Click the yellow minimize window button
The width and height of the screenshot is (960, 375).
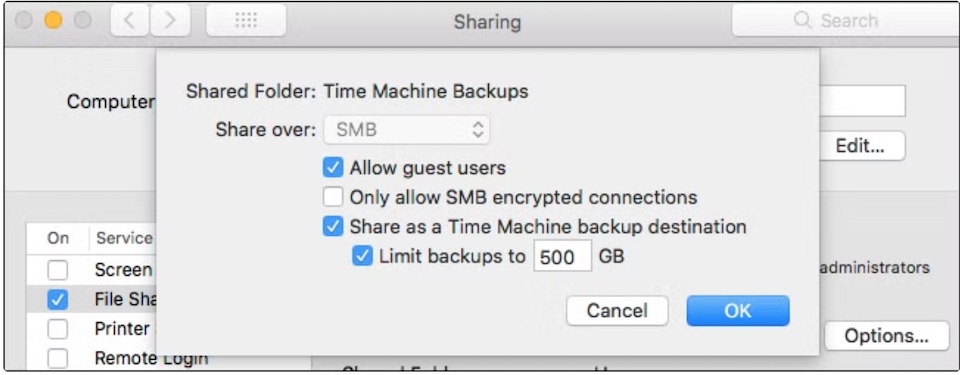click(x=53, y=21)
